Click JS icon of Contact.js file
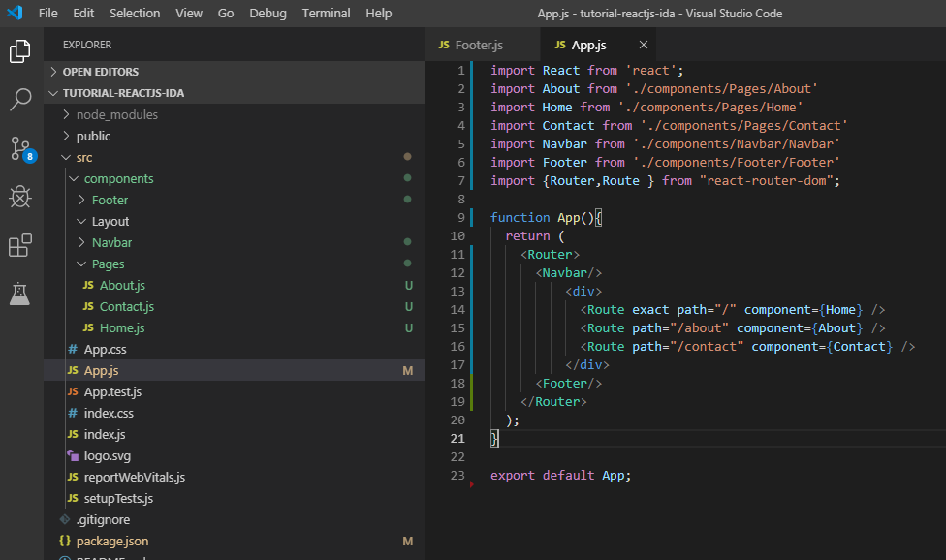 [x=88, y=306]
